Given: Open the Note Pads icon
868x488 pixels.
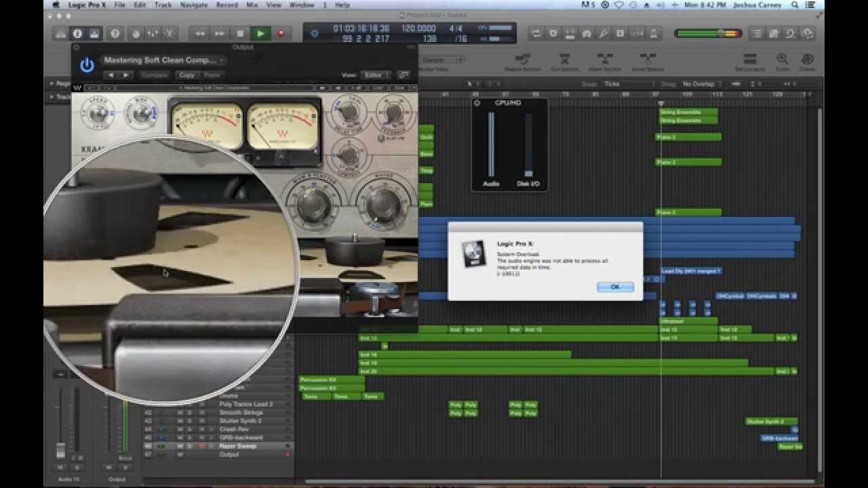Looking at the screenshot, I should (774, 33).
